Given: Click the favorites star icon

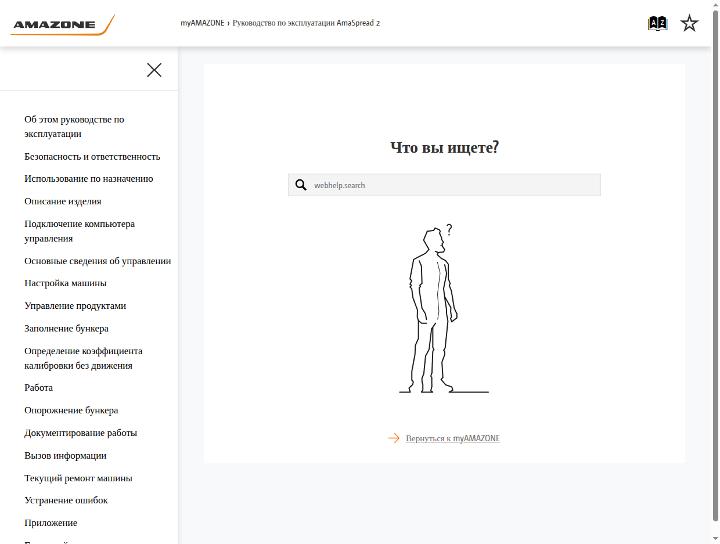Looking at the screenshot, I should [x=689, y=23].
